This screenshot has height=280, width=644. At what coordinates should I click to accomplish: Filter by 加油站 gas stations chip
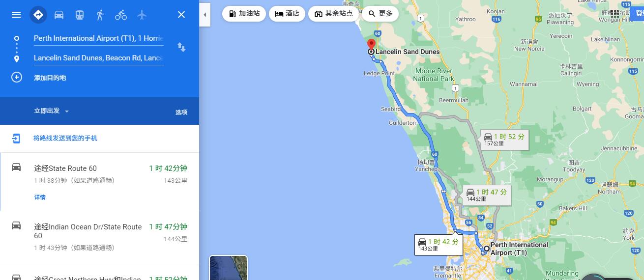244,14
